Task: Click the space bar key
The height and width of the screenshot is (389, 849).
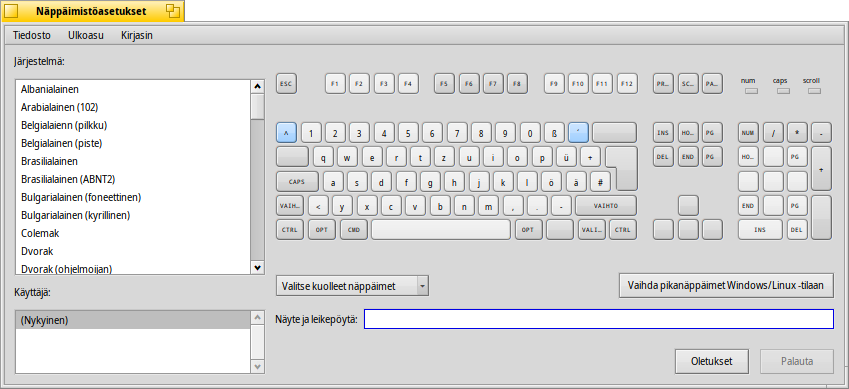Action: (x=441, y=230)
